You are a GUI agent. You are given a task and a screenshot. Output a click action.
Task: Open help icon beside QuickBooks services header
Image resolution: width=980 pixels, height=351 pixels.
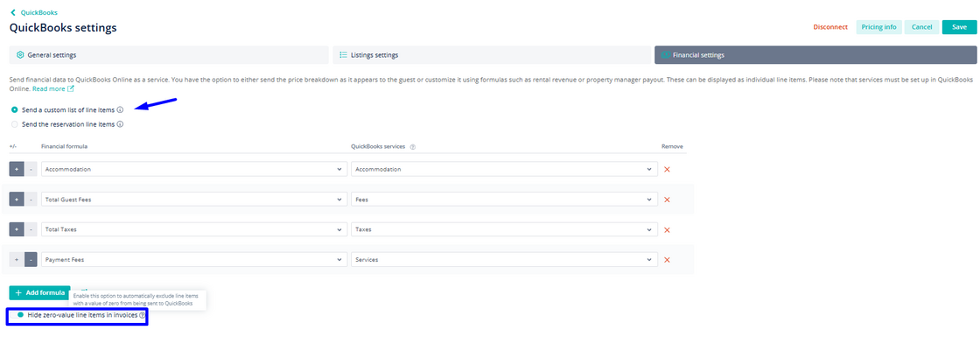[x=413, y=146]
